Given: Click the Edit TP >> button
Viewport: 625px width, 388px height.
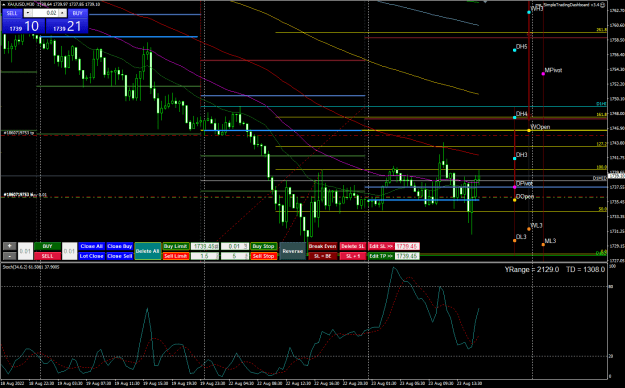Looking at the screenshot, I should [x=381, y=256].
